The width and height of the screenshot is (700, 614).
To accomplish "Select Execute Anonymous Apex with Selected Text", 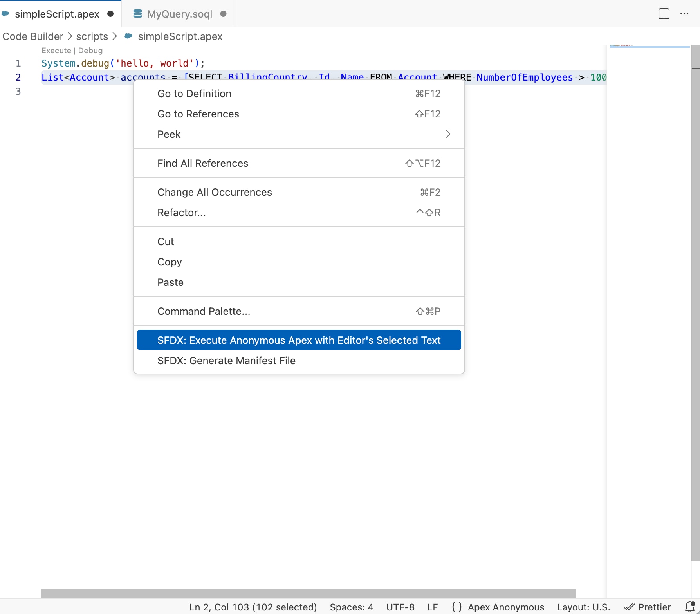I will 299,340.
